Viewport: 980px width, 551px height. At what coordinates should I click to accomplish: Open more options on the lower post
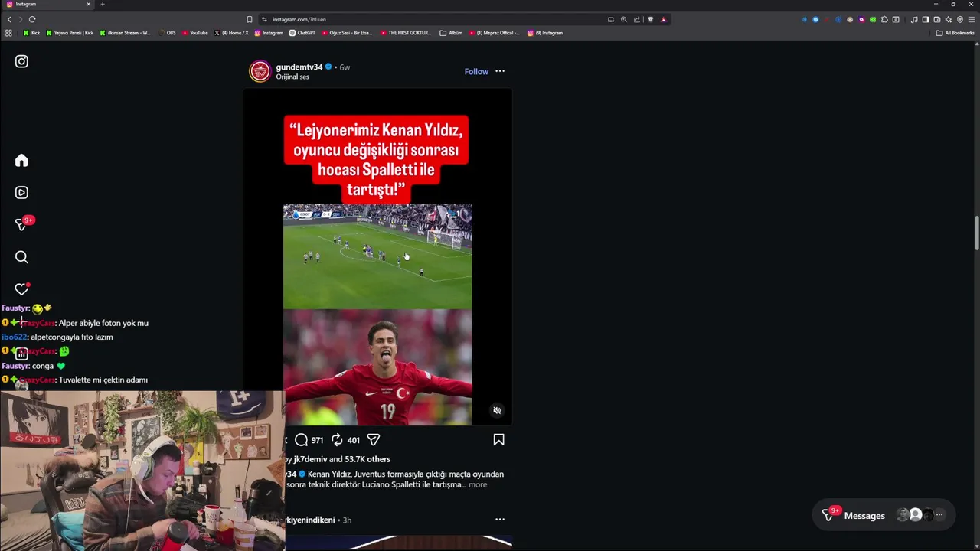pyautogui.click(x=500, y=519)
